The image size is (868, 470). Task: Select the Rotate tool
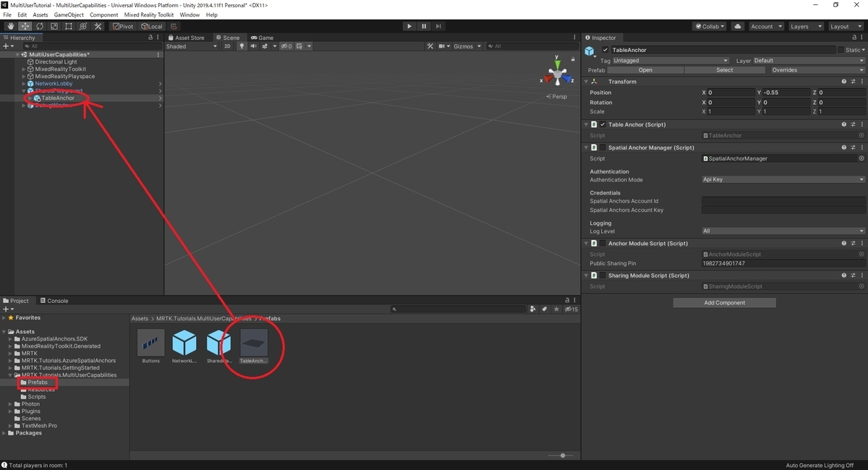point(39,27)
